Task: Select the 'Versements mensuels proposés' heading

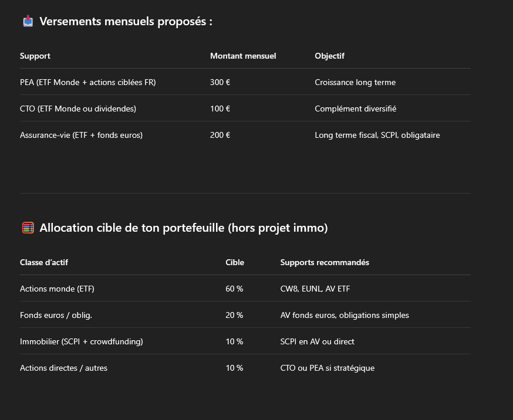Action: (x=126, y=21)
